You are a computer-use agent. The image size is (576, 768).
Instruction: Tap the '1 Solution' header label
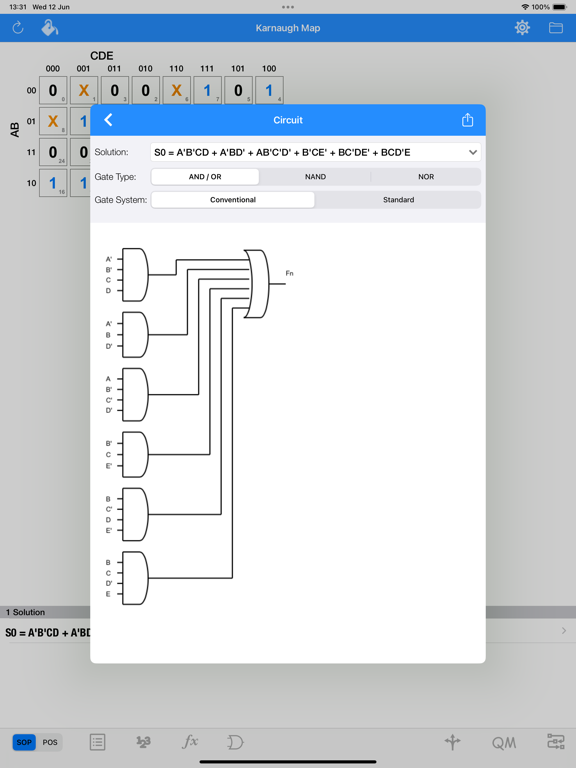(x=25, y=612)
